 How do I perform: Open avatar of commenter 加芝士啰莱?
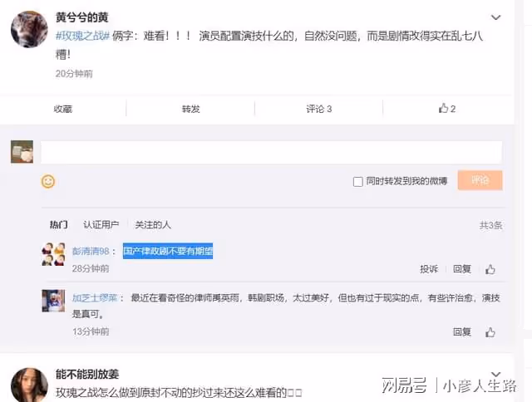click(x=53, y=301)
